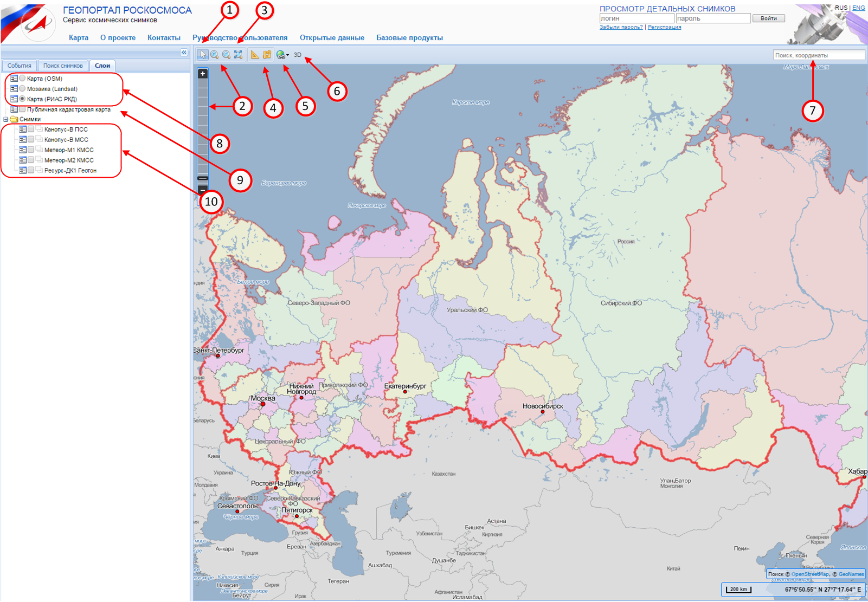Collapse the Снимки folder in layer tree
Viewport: 868px width, 602px height.
[6, 120]
